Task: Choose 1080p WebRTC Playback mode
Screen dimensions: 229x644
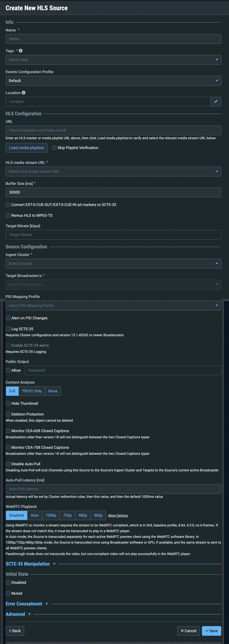Action: pos(51,515)
